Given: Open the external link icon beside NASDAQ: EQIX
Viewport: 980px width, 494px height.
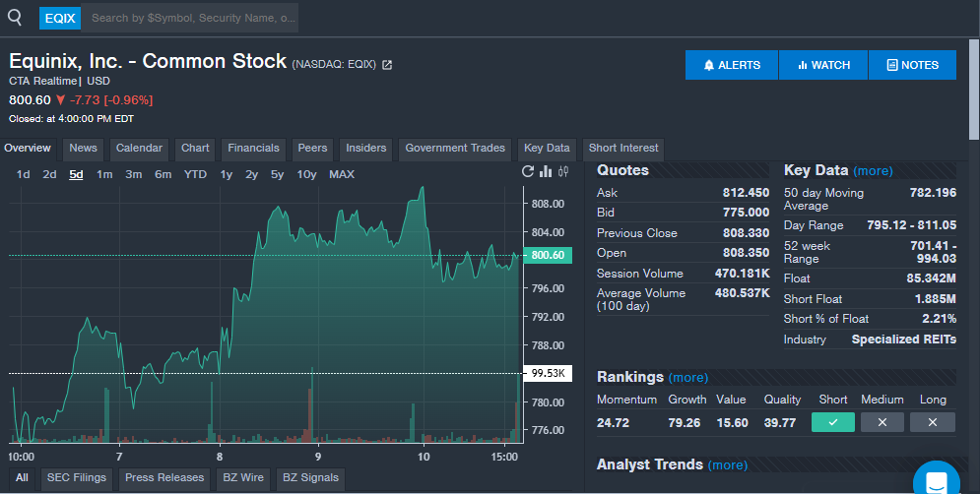Looking at the screenshot, I should click(387, 65).
